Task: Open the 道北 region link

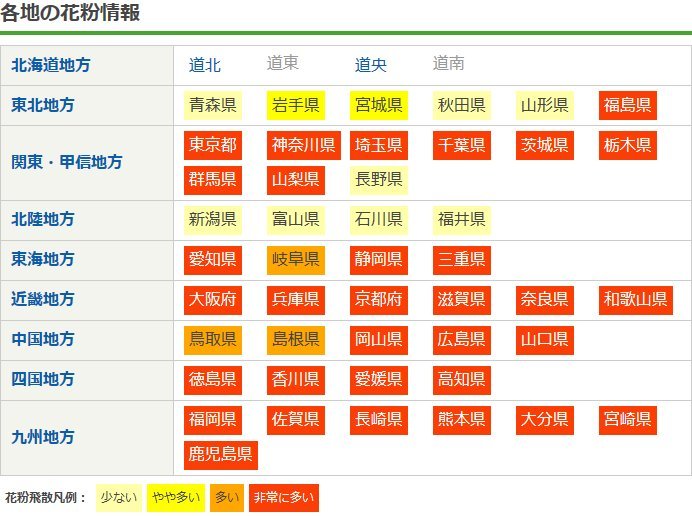Action: pos(205,65)
